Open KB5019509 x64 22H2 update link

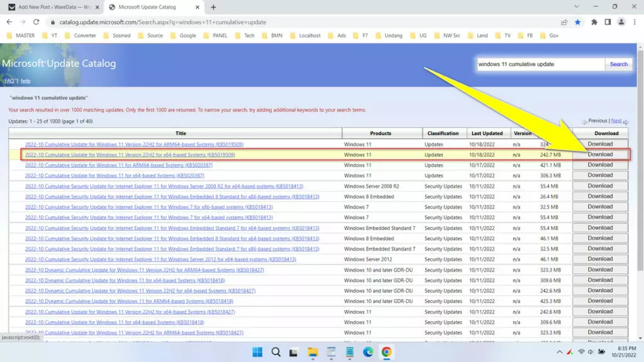coord(130,155)
